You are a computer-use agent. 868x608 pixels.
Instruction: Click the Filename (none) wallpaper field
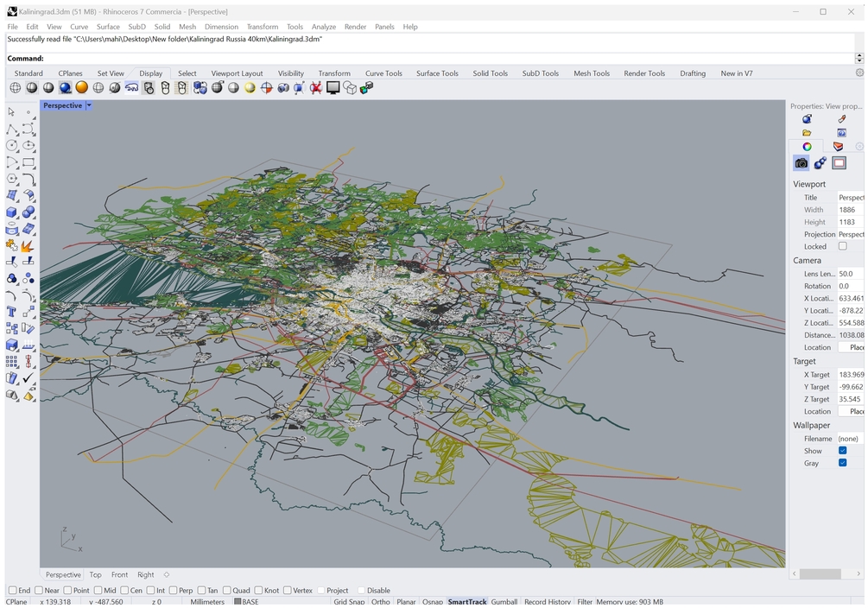[850, 439]
